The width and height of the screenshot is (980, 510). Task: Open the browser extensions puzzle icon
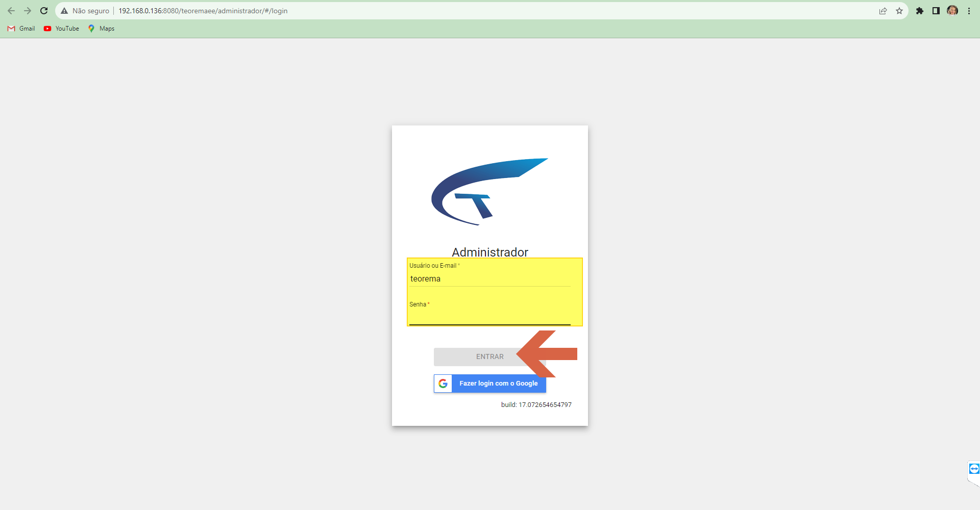coord(920,11)
